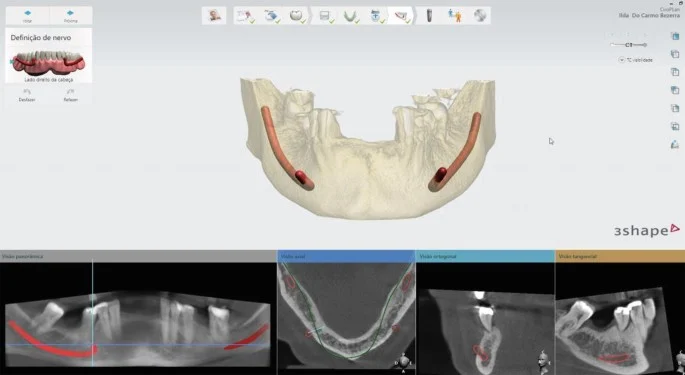The image size is (685, 375).
Task: Open the panoramic arch curve step icon
Action: click(350, 16)
